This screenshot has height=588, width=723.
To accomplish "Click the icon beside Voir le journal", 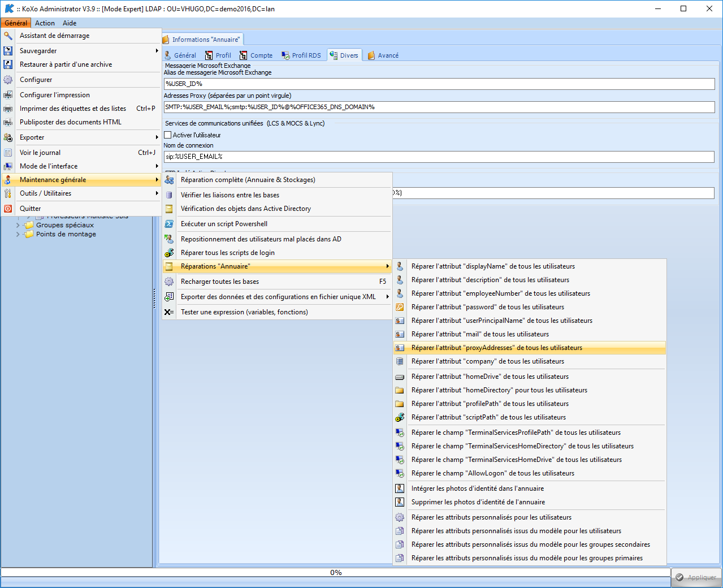I will click(x=8, y=153).
